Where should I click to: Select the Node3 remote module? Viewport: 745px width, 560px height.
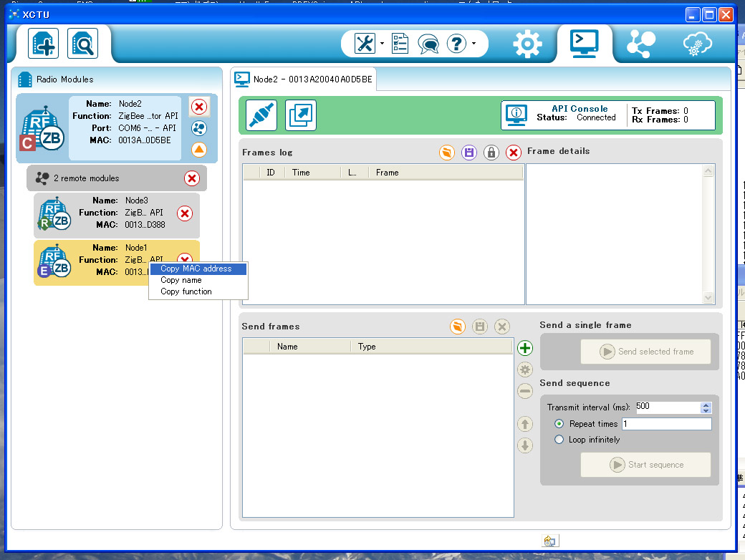pos(117,215)
